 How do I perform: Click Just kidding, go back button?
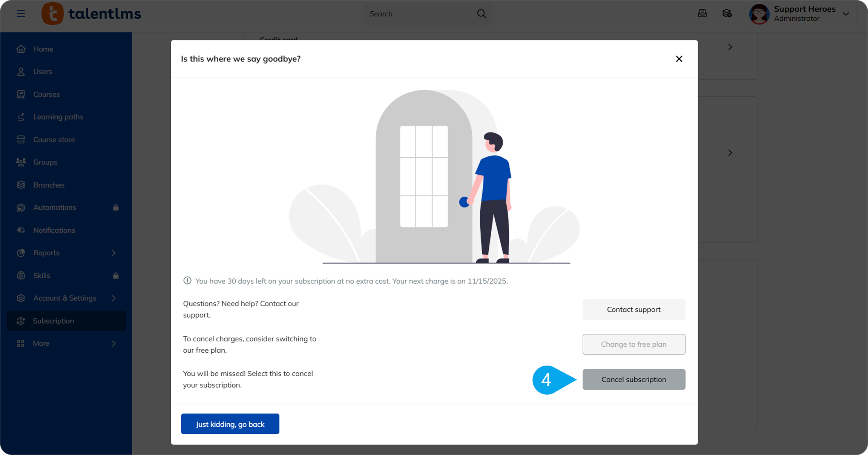coord(230,424)
